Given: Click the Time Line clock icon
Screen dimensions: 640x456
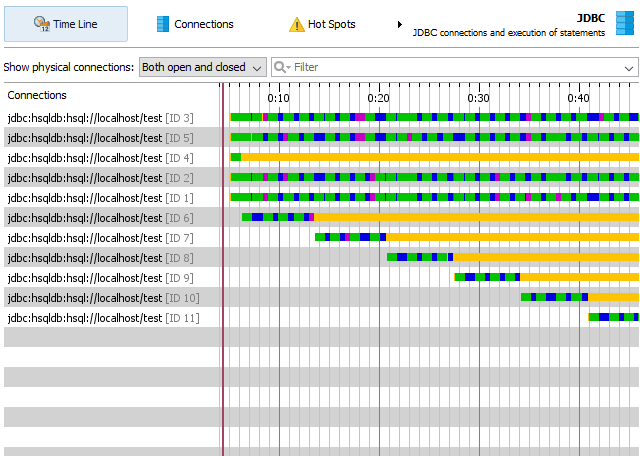Looking at the screenshot, I should pos(41,24).
